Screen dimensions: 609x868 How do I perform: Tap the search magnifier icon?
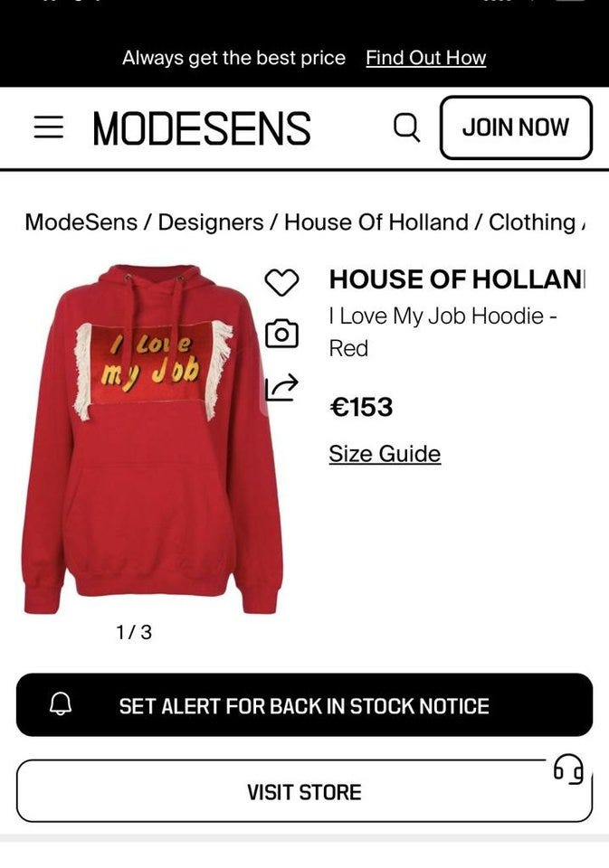pos(406,127)
